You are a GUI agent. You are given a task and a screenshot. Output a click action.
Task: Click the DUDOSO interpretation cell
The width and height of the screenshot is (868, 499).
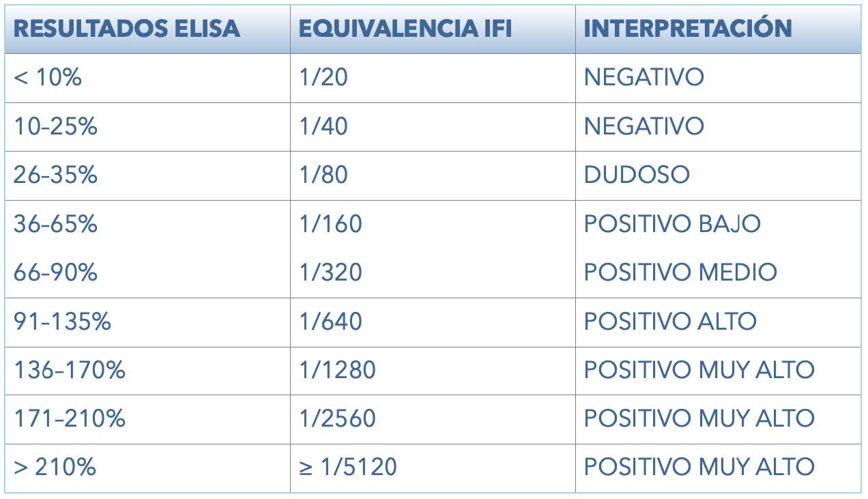719,175
